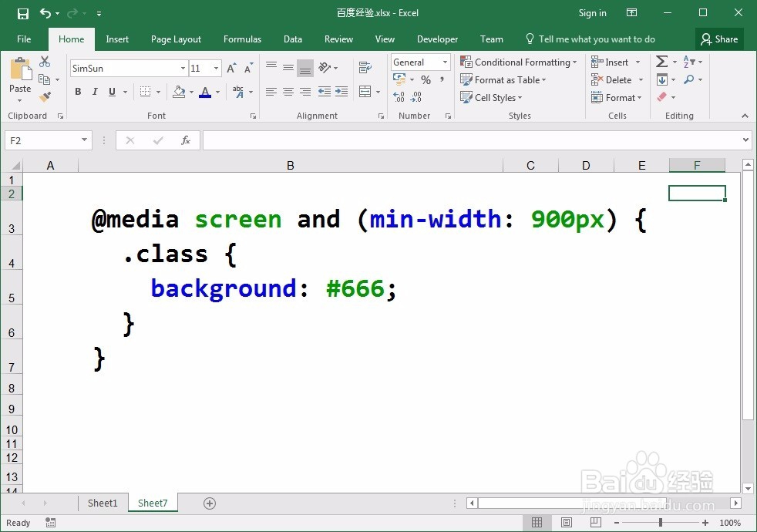Expand the Name Box dropdown arrow
The image size is (757, 532).
pyautogui.click(x=84, y=140)
